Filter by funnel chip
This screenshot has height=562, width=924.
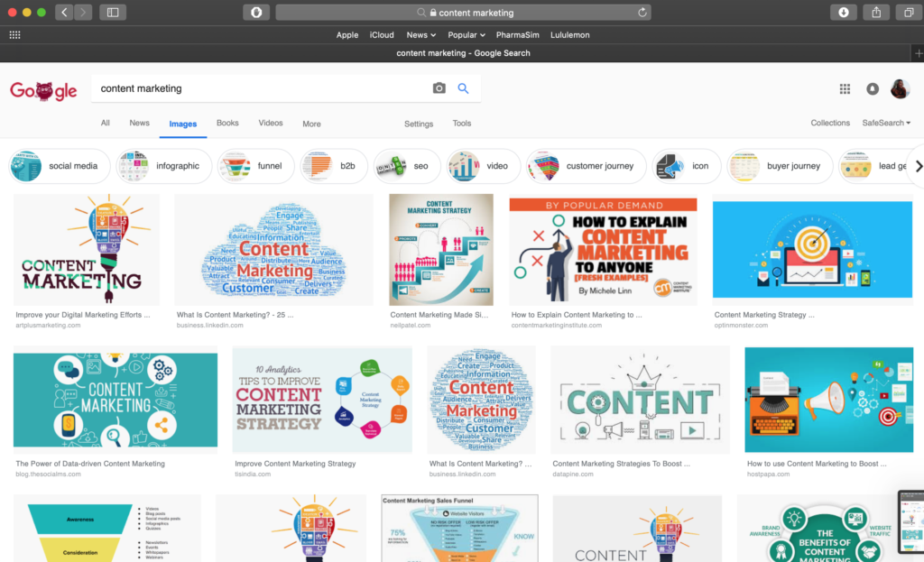click(x=255, y=166)
